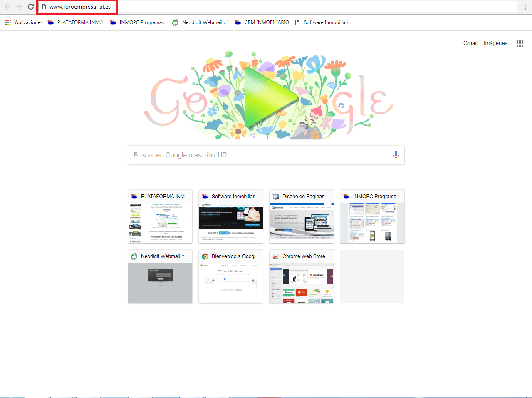Open the CRM INMOBILIARIO bookmark
This screenshot has width=532, height=398.
[262, 22]
